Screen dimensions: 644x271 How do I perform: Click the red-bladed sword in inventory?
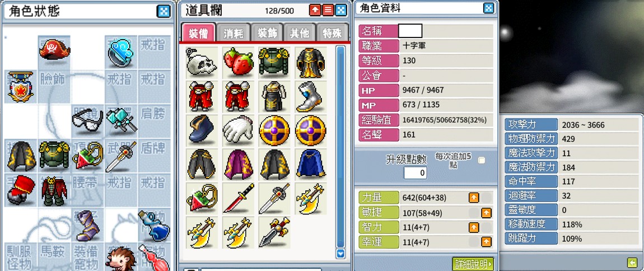point(238,198)
